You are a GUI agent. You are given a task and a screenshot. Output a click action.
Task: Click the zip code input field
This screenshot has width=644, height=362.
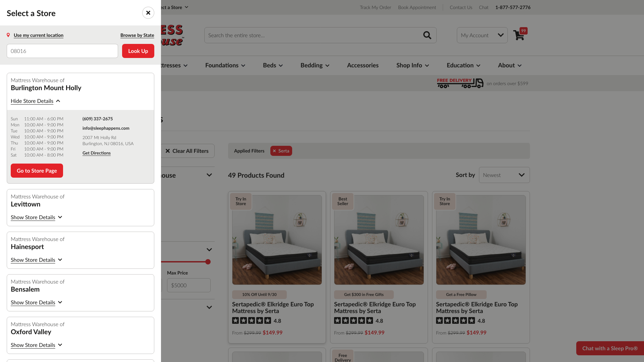click(62, 51)
